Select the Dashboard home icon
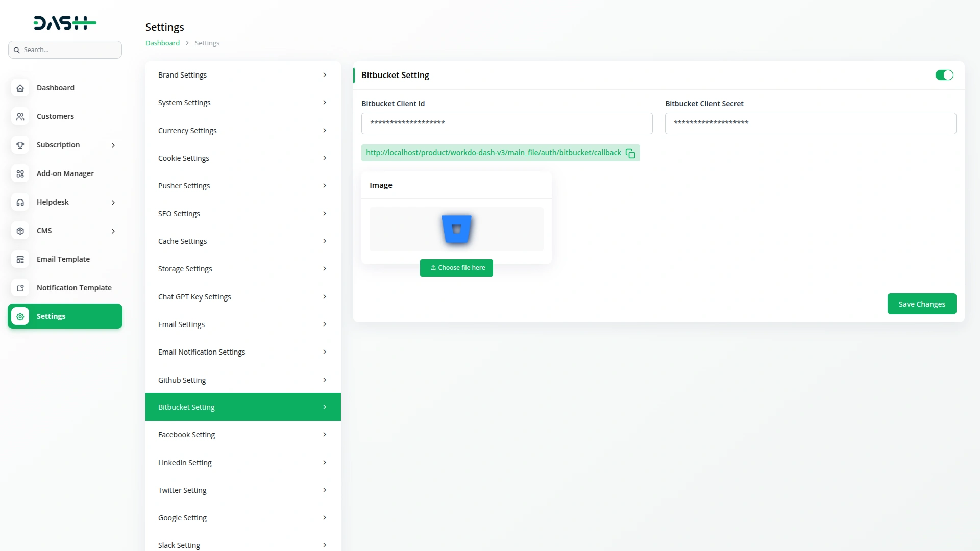Viewport: 980px width, 551px height. click(20, 88)
